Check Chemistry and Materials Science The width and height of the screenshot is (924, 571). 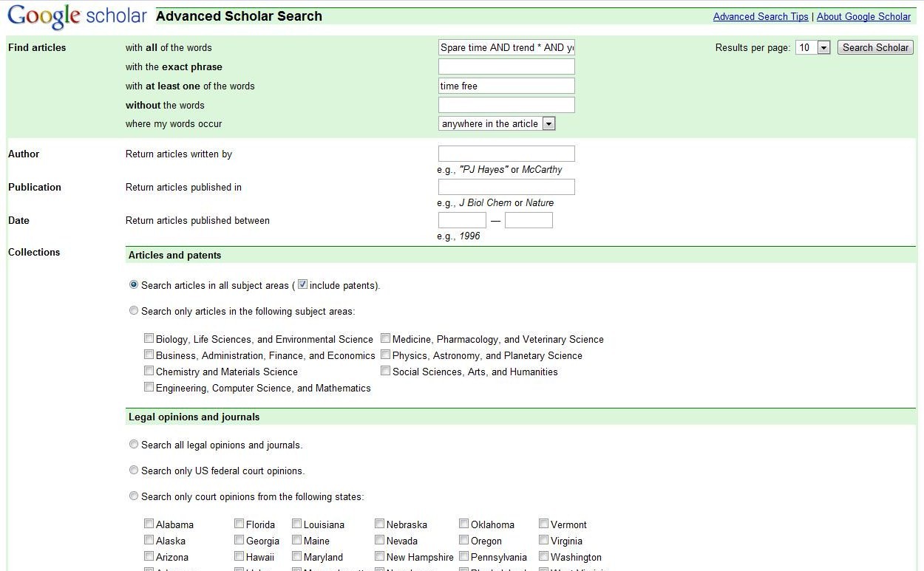pos(149,371)
